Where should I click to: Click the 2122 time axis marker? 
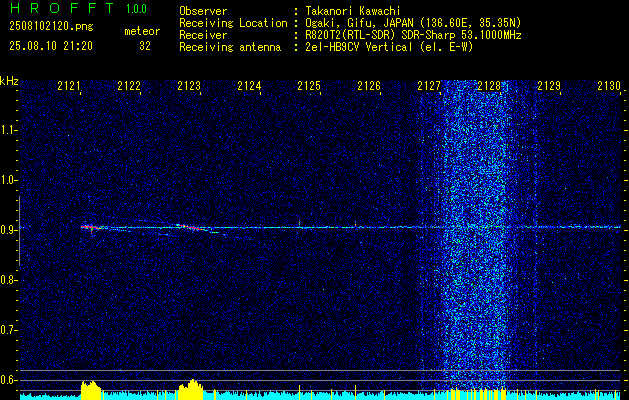tap(129, 85)
